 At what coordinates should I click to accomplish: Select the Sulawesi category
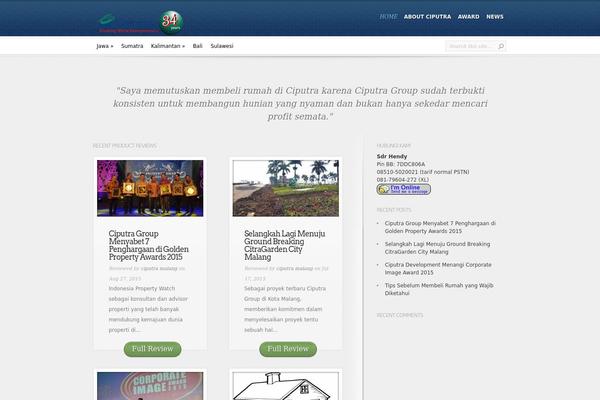(222, 46)
